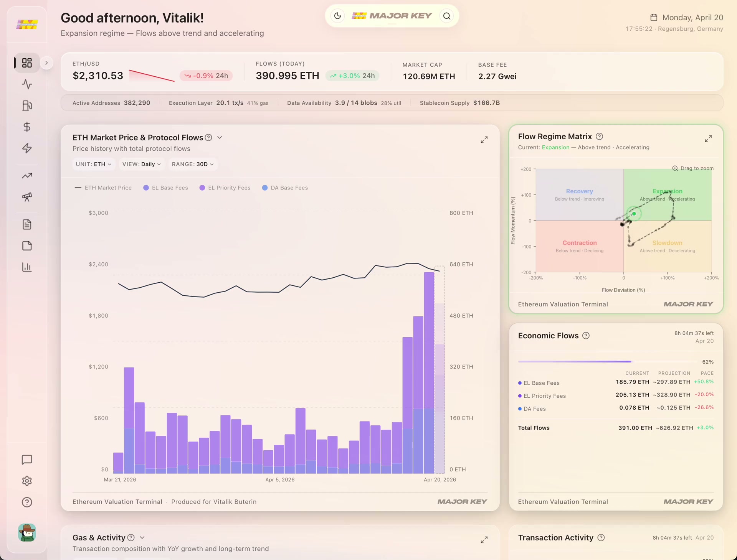This screenshot has height=560, width=737.
Task: Select the EL Priority Fees row in Economic Flows
Action: pyautogui.click(x=616, y=395)
